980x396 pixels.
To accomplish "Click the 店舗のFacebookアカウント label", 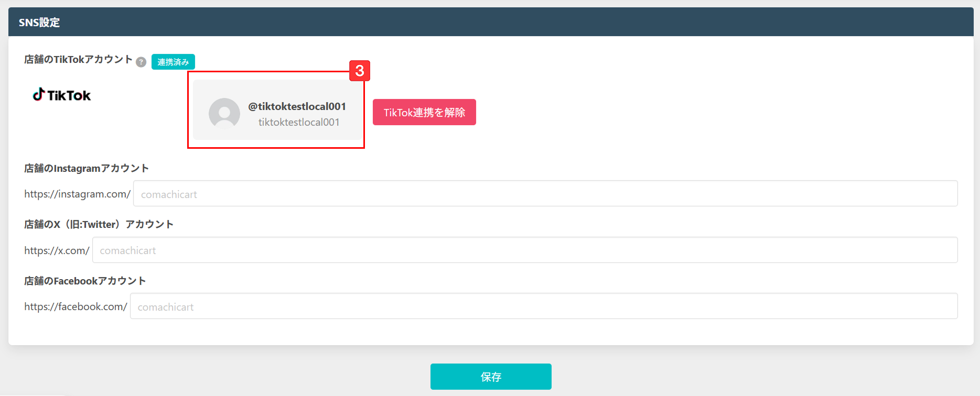I will coord(85,281).
